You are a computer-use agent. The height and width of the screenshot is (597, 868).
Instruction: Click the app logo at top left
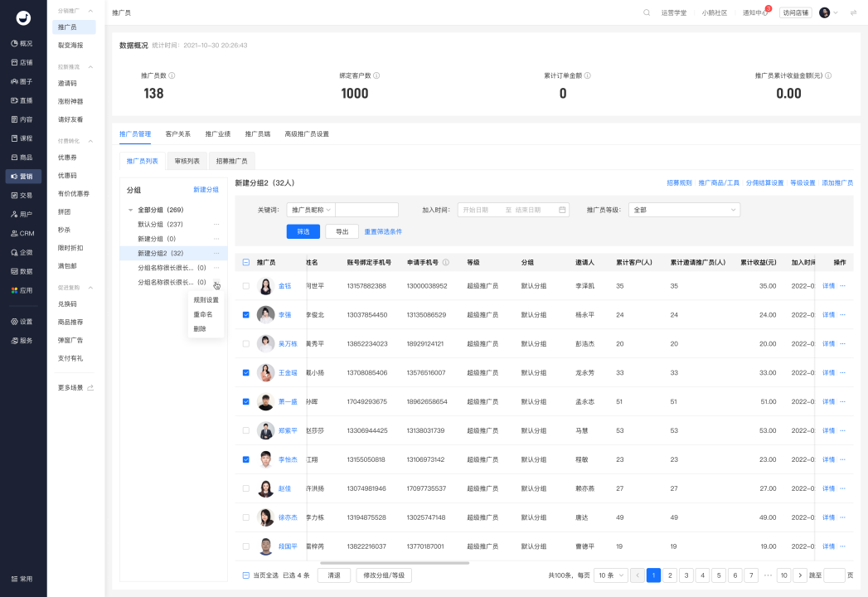pos(23,18)
